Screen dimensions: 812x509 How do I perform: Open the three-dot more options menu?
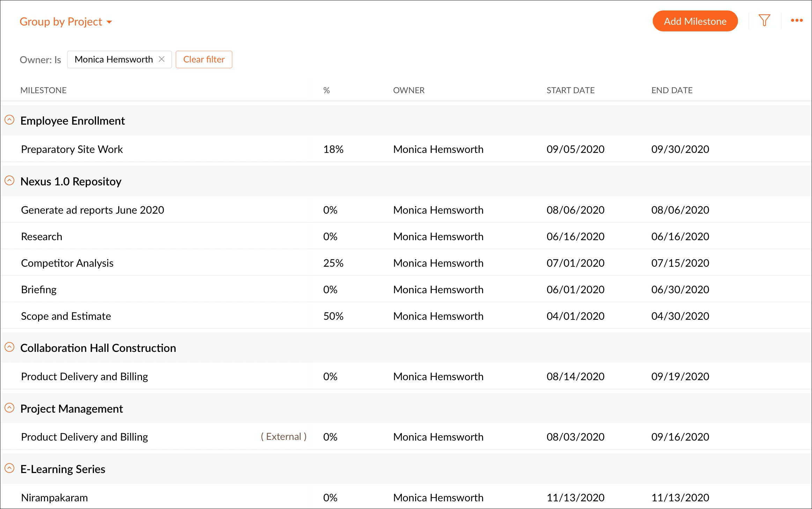tap(797, 21)
